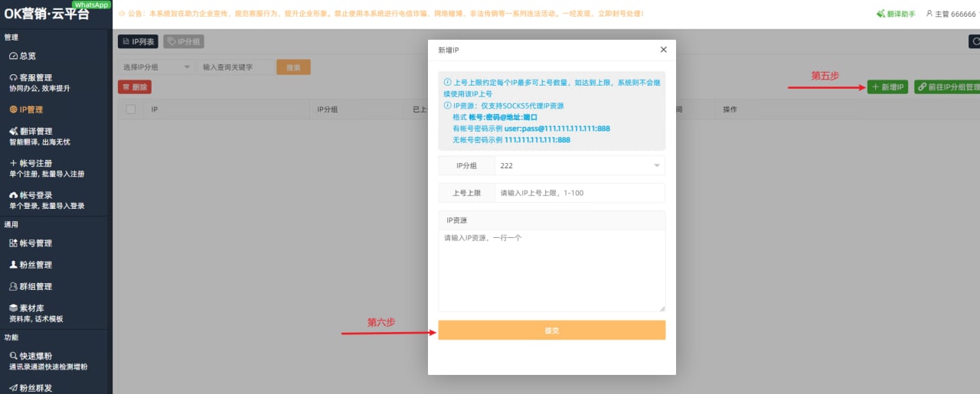This screenshot has height=394, width=980.
Task: Open 快速爆粉 magnifier icon item
Action: [13, 357]
